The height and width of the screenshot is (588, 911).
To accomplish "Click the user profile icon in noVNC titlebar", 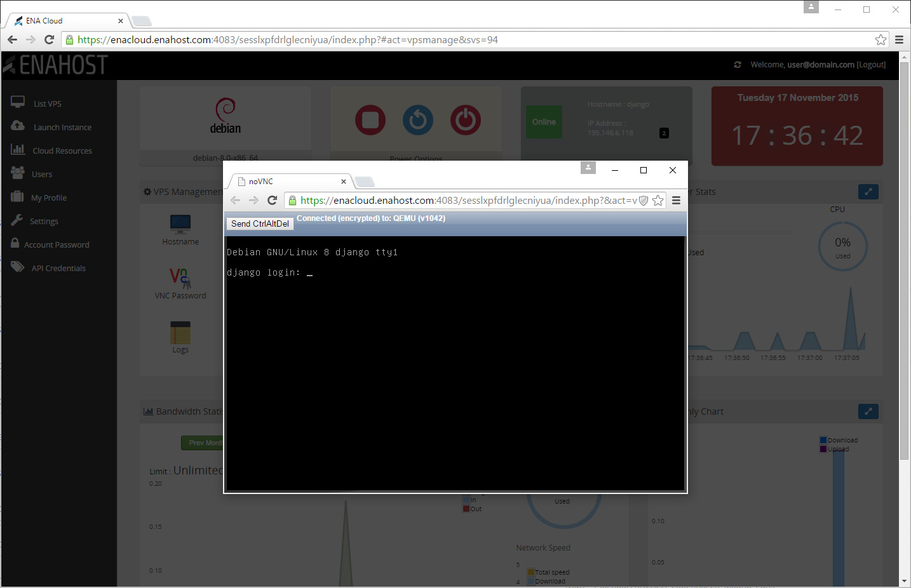I will [x=588, y=168].
